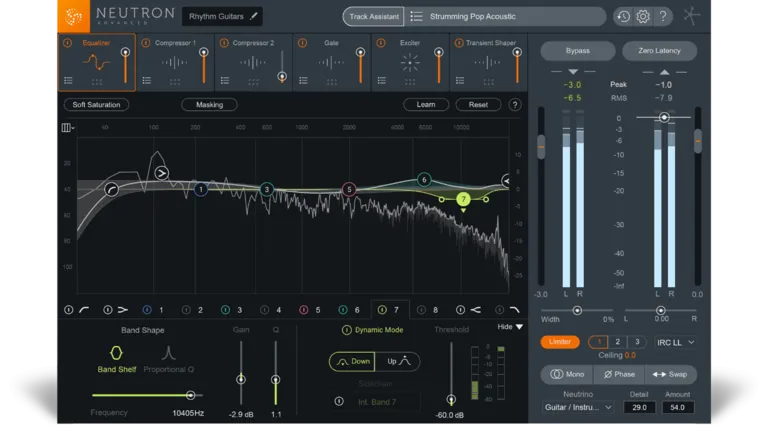
Task: Toggle the Gate module power button
Action: [x=302, y=43]
